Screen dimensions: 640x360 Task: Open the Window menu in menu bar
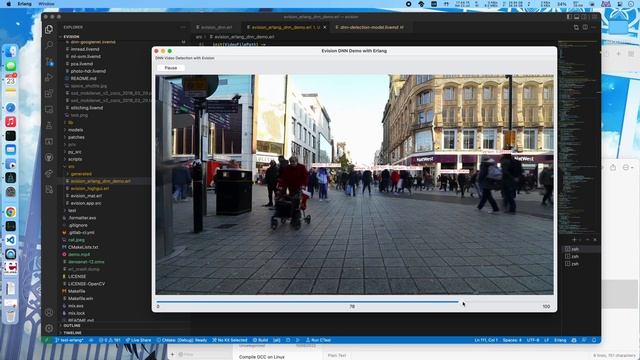(x=46, y=4)
